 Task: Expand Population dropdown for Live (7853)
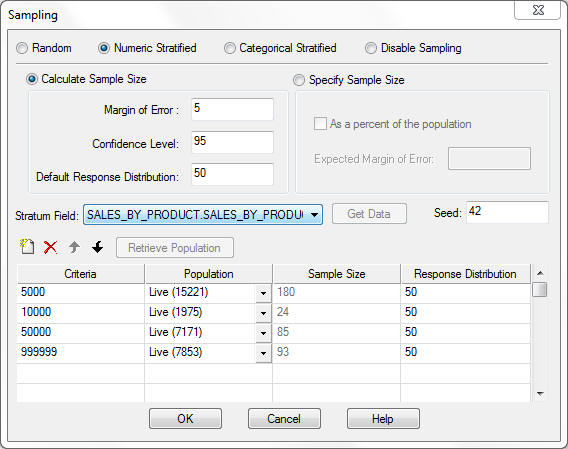tap(263, 353)
